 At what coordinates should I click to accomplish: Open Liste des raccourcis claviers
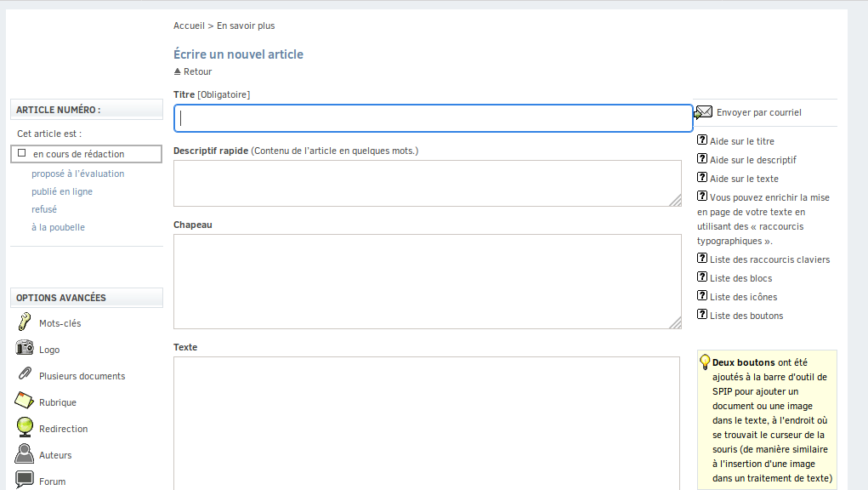coord(770,259)
